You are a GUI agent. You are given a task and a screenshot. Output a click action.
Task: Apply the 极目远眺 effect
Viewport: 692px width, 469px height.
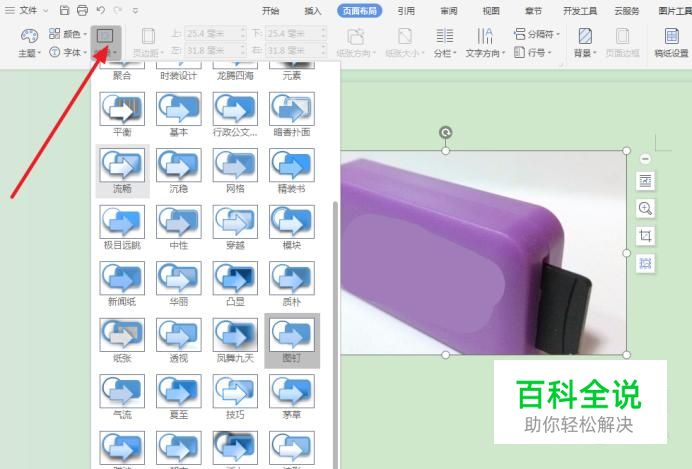pyautogui.click(x=122, y=227)
